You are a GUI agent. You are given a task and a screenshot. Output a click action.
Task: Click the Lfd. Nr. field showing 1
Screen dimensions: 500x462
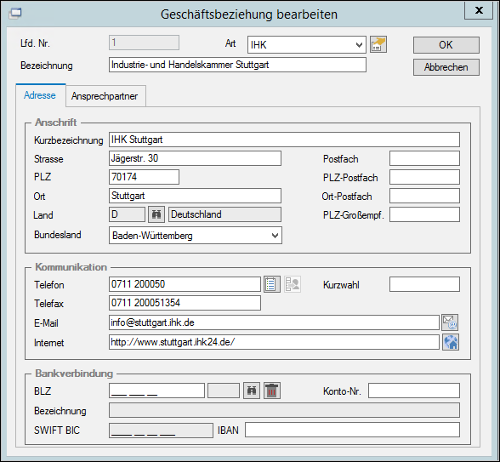click(144, 43)
